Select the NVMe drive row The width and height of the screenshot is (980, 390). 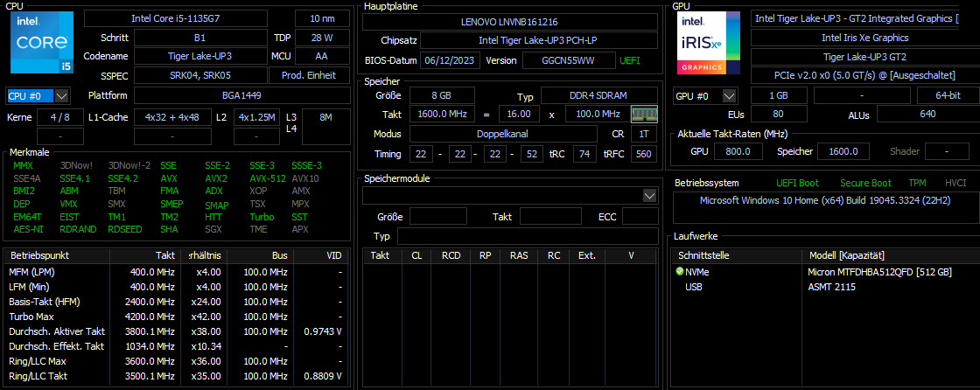(x=826, y=272)
